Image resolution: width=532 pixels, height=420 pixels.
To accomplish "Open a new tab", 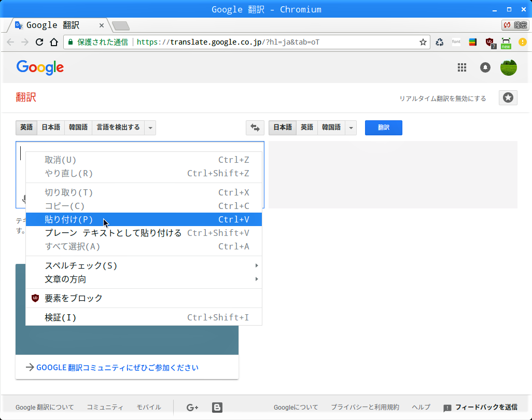I will (121, 25).
